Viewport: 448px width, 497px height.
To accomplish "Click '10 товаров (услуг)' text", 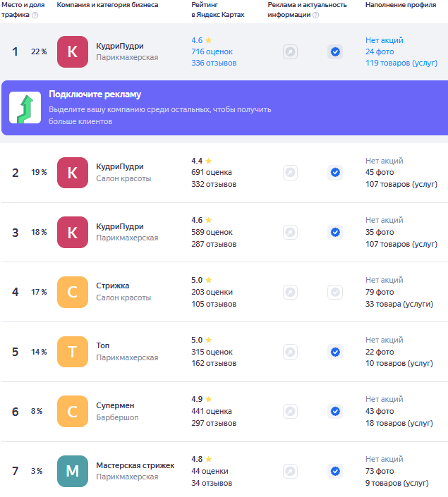I will 399,364.
